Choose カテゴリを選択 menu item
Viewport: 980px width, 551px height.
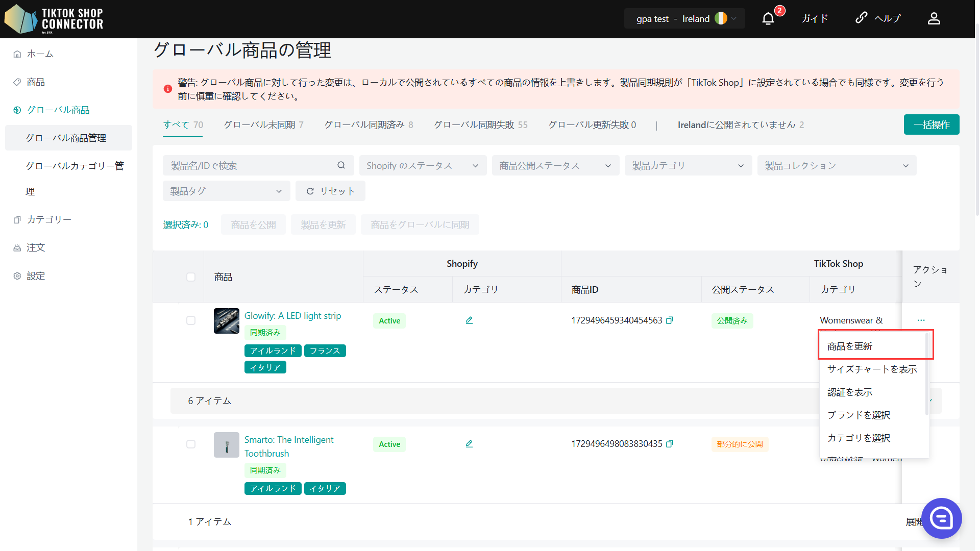873,438
